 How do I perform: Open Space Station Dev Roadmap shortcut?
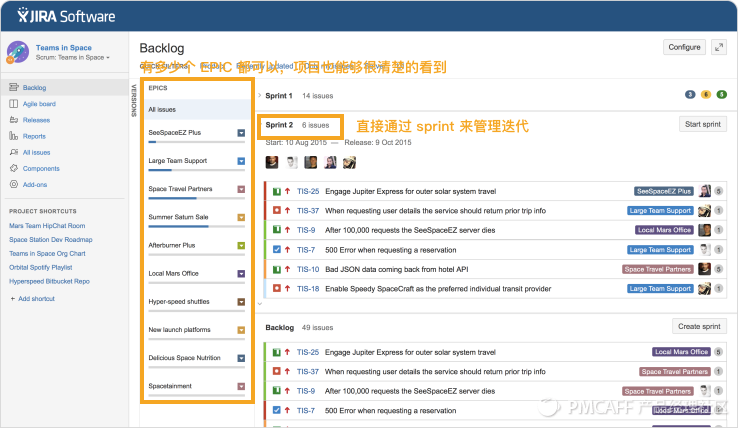(50, 240)
